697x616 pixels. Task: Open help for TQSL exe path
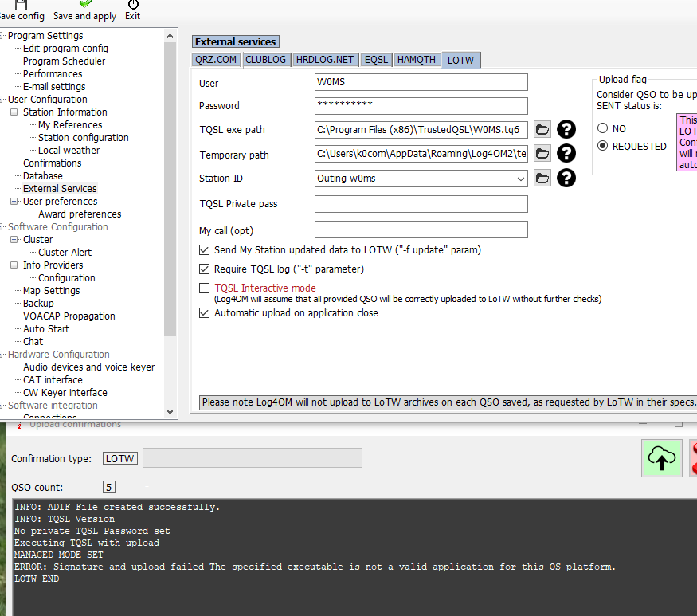(x=566, y=129)
